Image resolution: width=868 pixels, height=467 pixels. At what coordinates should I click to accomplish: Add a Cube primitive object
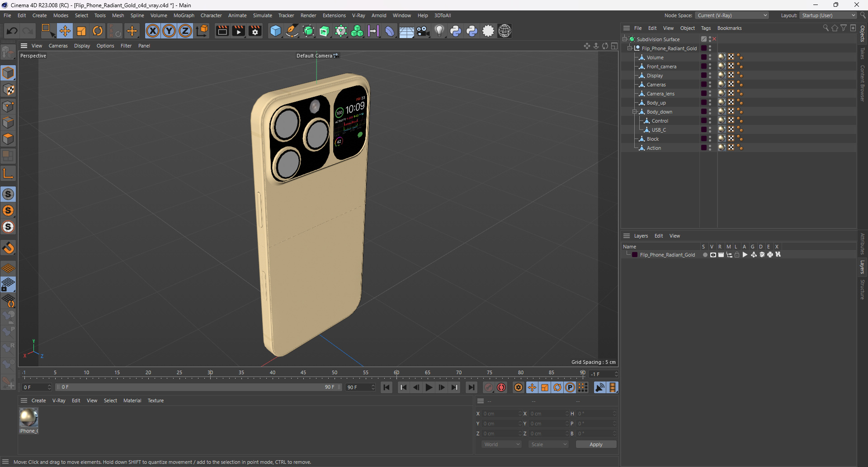click(275, 31)
